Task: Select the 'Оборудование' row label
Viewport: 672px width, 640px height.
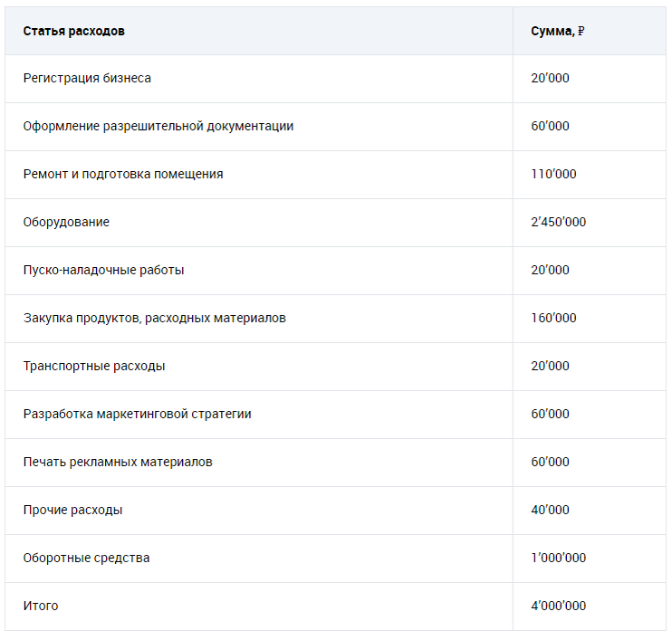Action: [66, 222]
